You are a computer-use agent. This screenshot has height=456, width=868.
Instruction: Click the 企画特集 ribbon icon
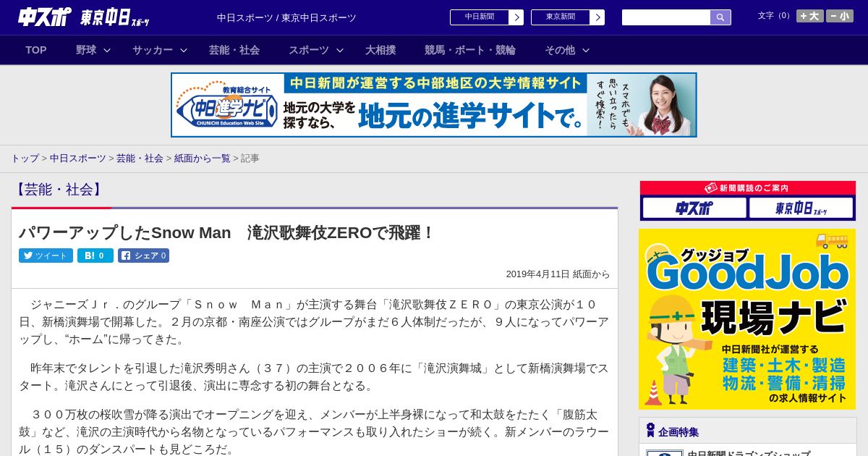click(650, 431)
